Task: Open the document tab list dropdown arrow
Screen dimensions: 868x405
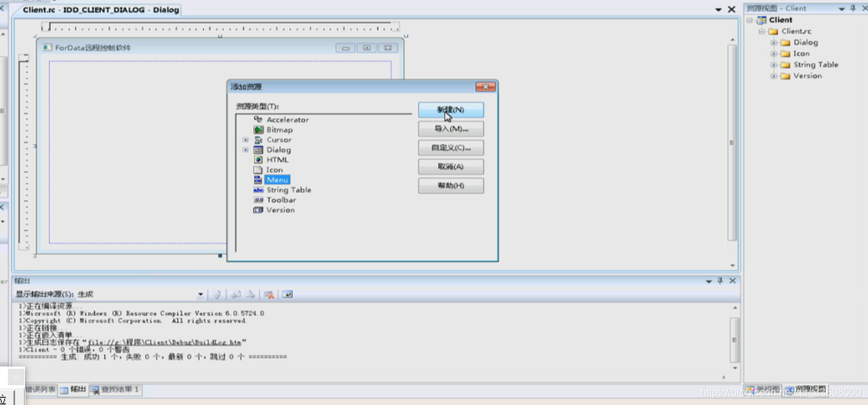Action: 718,10
